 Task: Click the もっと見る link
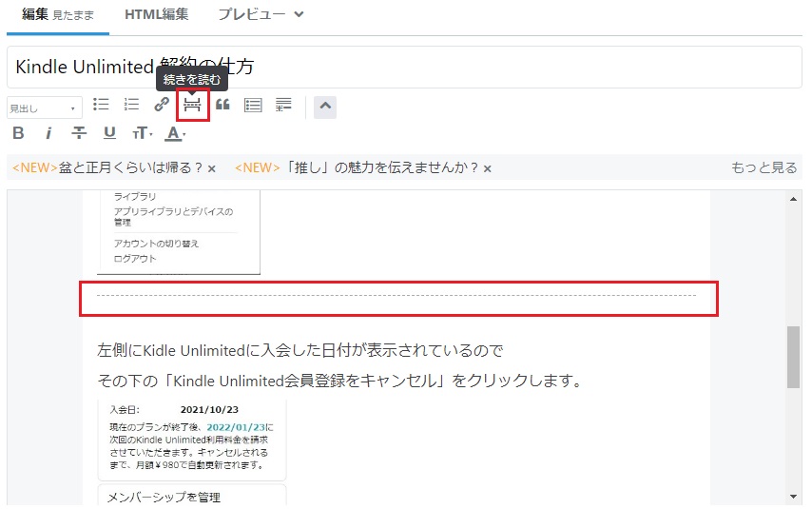point(764,168)
